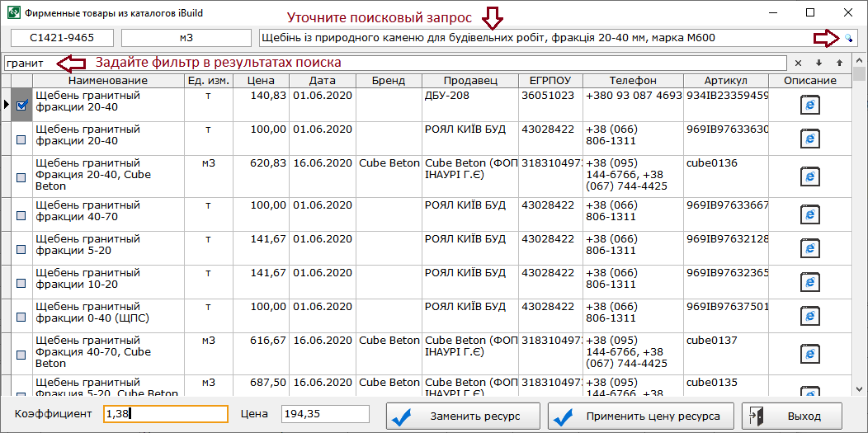
Task: Select checkbox for фракции 0-40 (ЩПС)
Action: (x=22, y=316)
